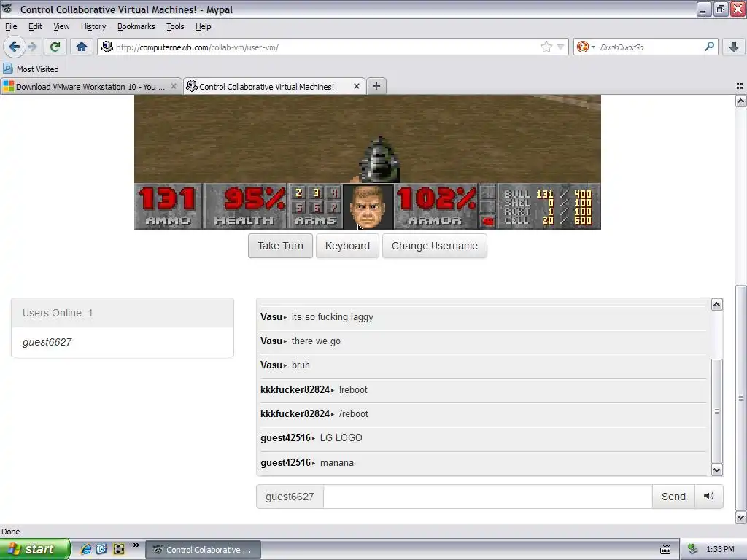The image size is (747, 560).
Task: Switch to Download VMware Workstation 10 tab
Action: [x=90, y=86]
